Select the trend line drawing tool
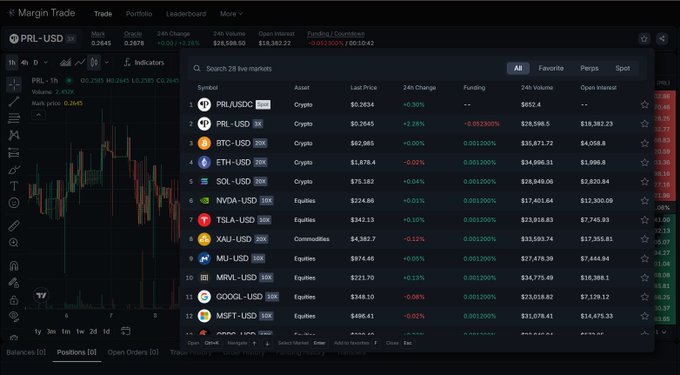This screenshot has height=375, width=680. click(14, 101)
